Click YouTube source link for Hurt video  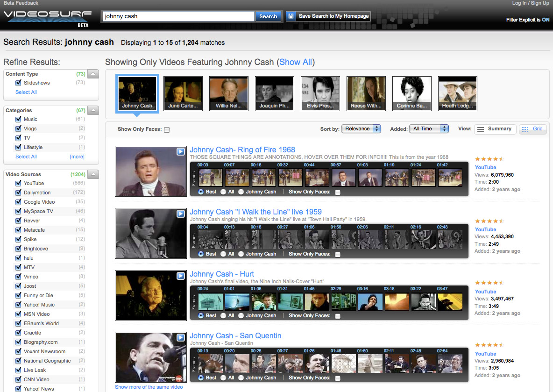(485, 292)
